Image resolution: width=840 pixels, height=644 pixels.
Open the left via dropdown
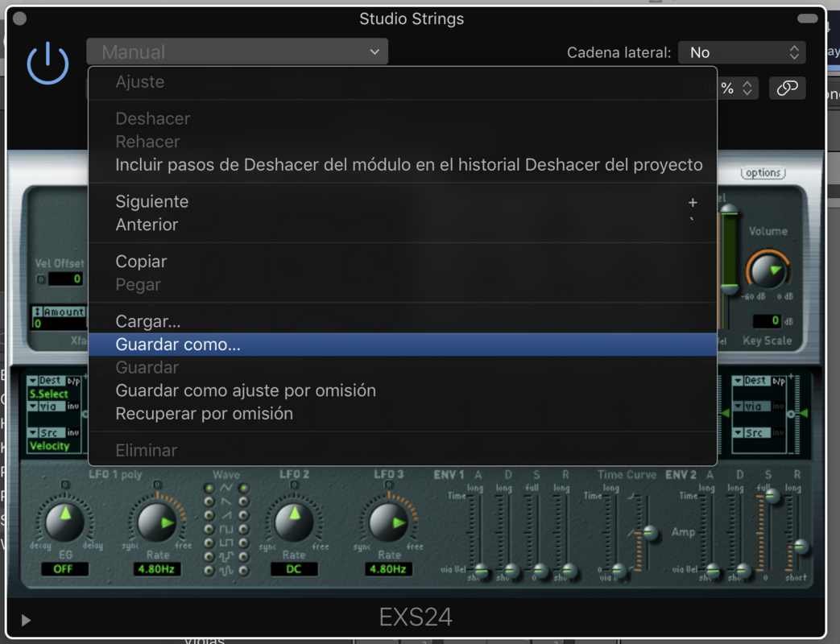coord(46,407)
